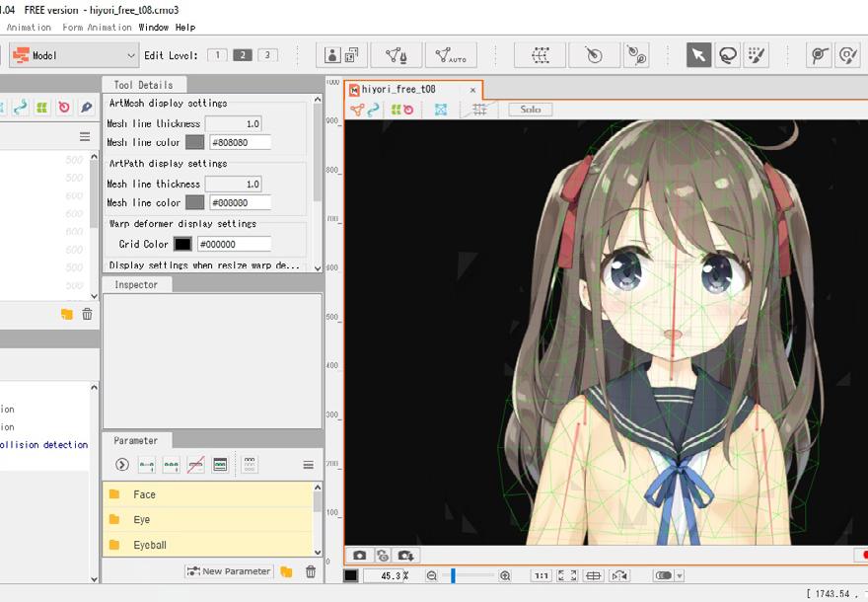The width and height of the screenshot is (868, 602).
Task: Open the ArtMesh mesh line color swatch
Action: pyautogui.click(x=194, y=142)
